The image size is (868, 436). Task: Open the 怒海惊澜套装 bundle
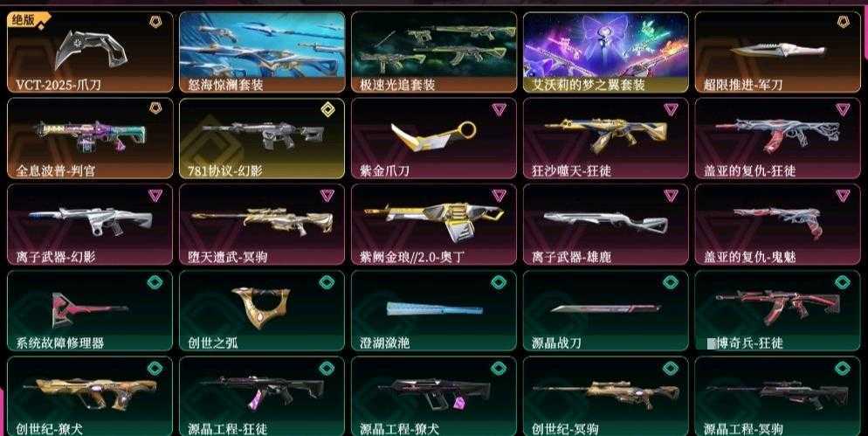pyautogui.click(x=262, y=52)
